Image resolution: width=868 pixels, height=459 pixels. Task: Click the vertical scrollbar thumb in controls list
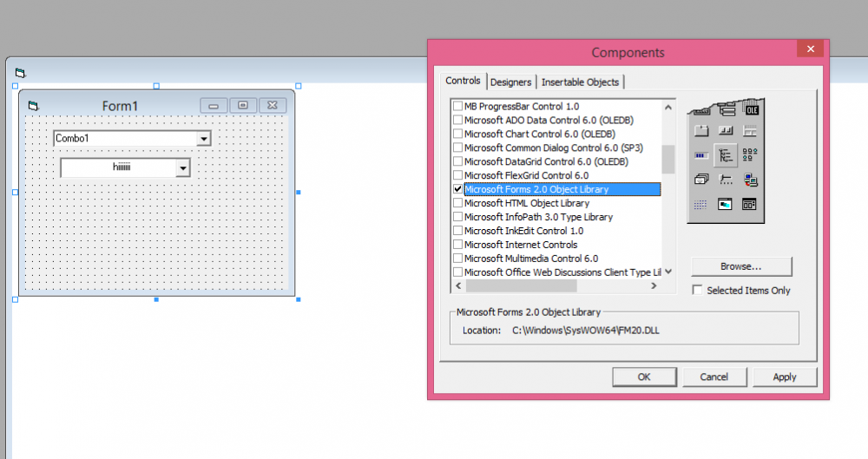[668, 160]
